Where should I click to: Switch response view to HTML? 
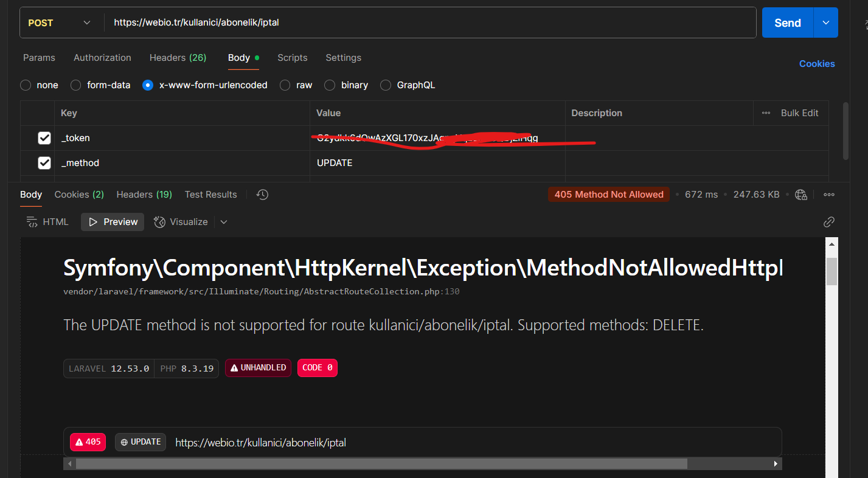(47, 222)
